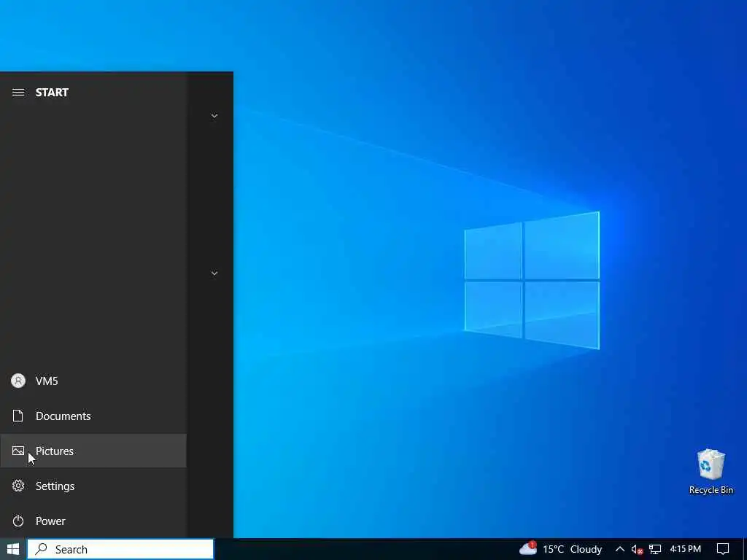Open the VM5 user account menu

pos(93,381)
